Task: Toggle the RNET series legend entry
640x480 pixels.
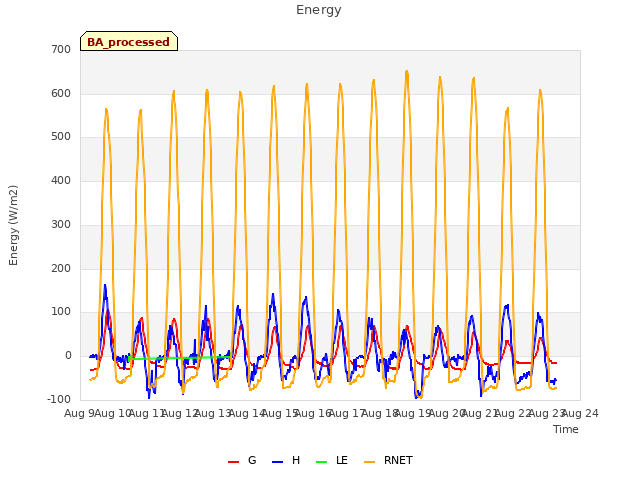Action: (x=388, y=460)
